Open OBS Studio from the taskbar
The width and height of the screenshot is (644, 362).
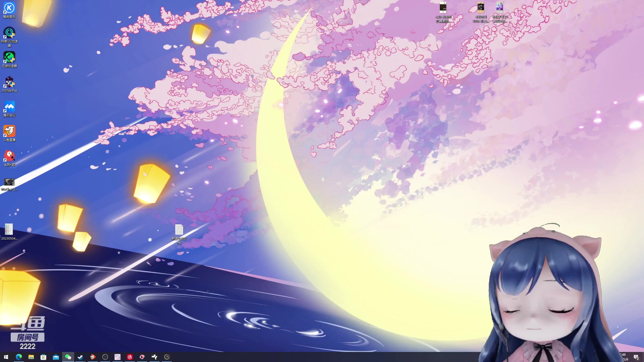pyautogui.click(x=105, y=357)
